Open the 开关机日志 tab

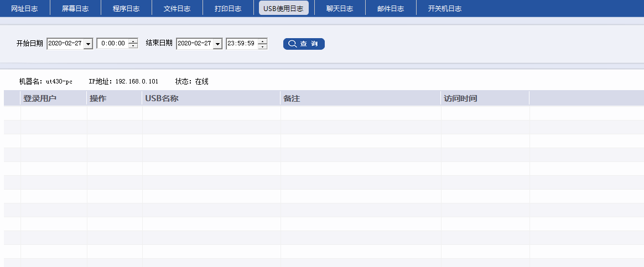click(445, 8)
